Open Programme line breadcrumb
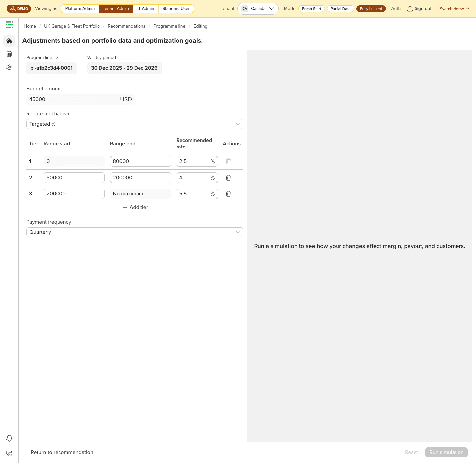Screen dimensions: 476x463 [x=170, y=26]
